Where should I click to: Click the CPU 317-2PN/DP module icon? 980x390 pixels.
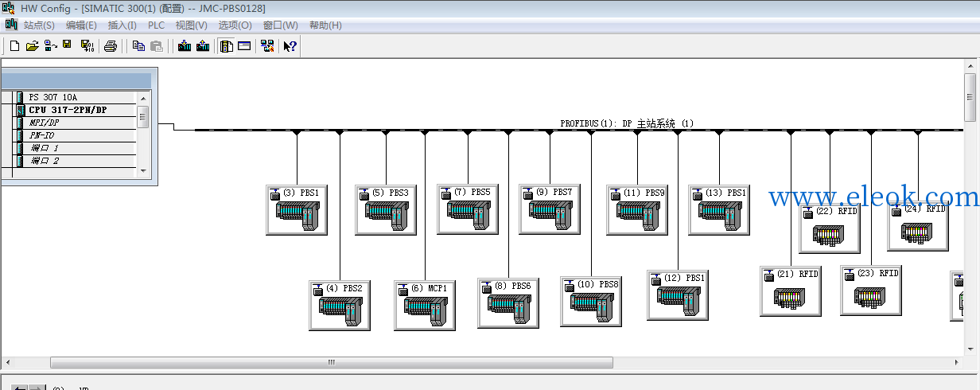click(x=21, y=110)
